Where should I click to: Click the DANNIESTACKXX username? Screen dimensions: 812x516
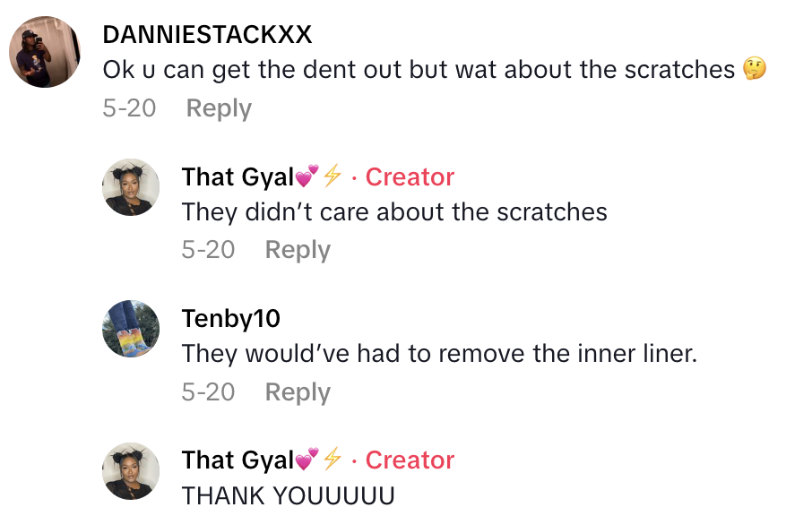point(207,35)
